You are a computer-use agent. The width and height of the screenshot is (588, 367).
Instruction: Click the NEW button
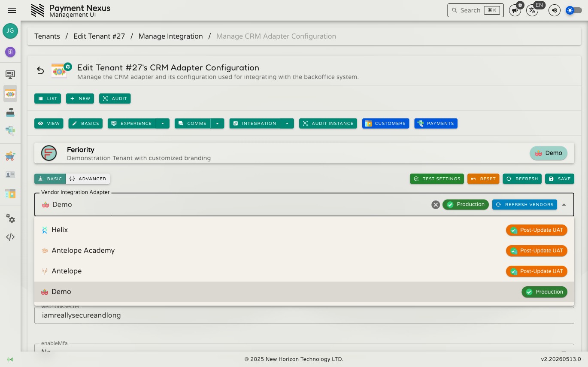[x=80, y=98]
